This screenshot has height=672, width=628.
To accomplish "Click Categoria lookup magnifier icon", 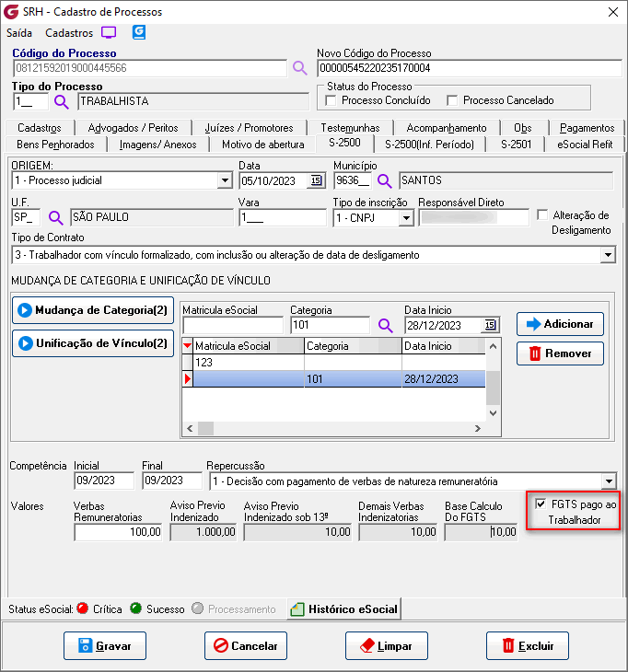I will coord(385,325).
